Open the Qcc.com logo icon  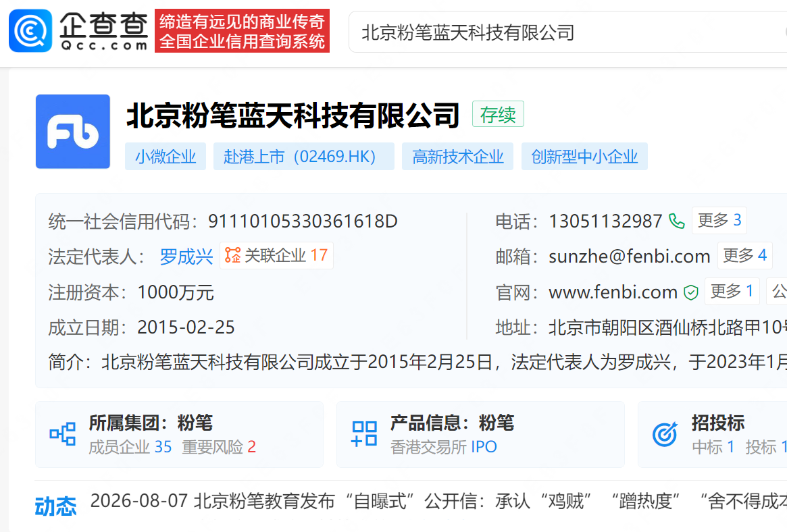pyautogui.click(x=30, y=30)
